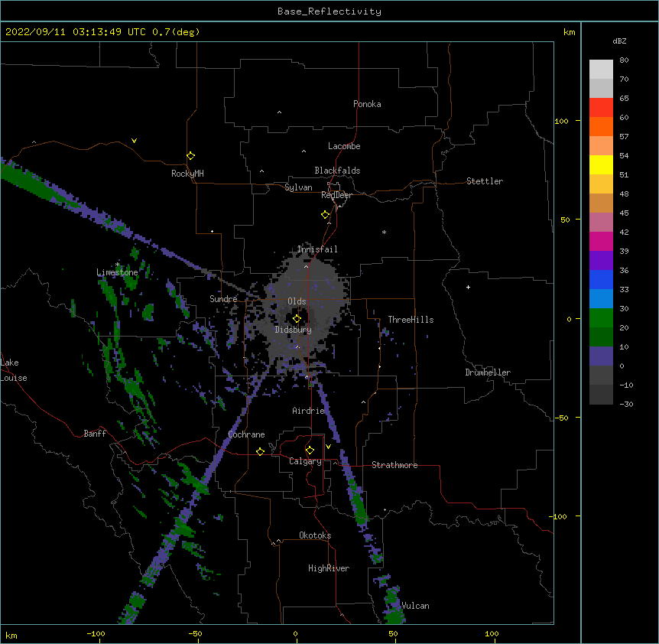Pick the magenta swatch below the 42 dBZ label
Screen dimensions: 659x644
601,241
